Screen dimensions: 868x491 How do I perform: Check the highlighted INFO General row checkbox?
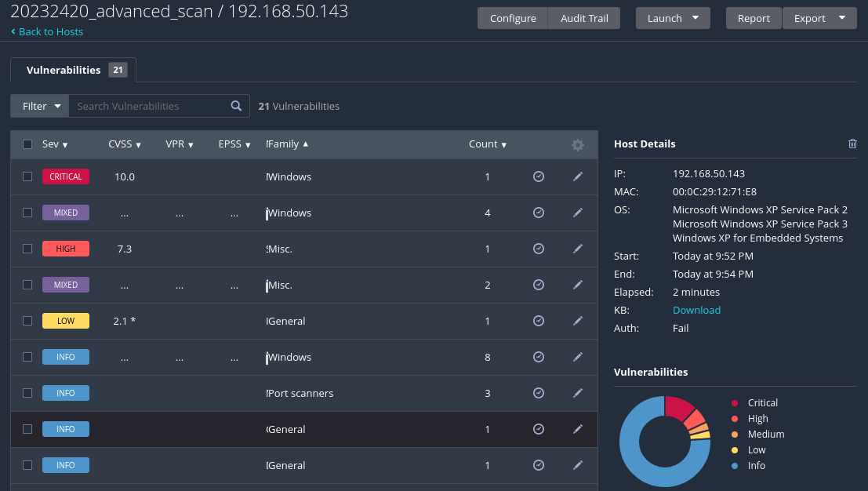tap(27, 429)
